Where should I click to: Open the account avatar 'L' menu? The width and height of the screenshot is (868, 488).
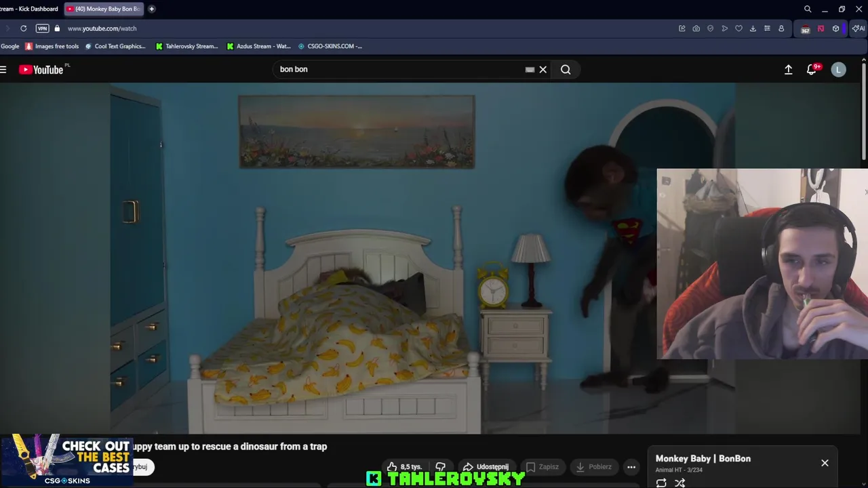pos(839,69)
